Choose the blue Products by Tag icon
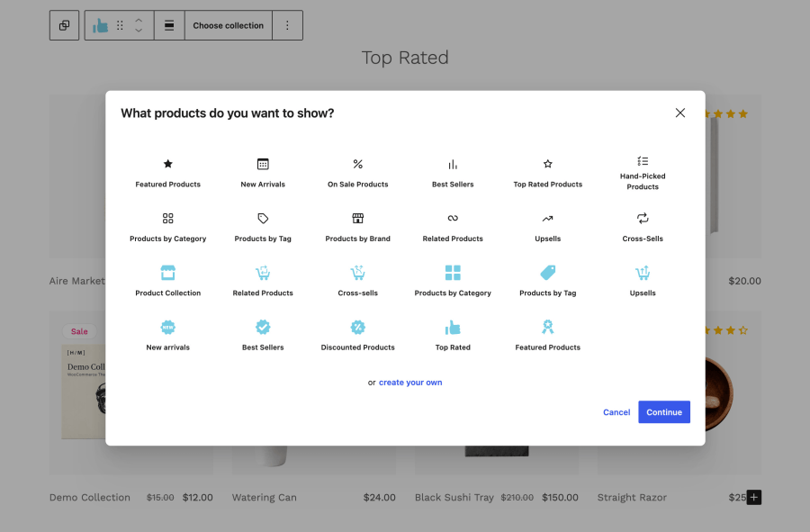 pyautogui.click(x=547, y=272)
